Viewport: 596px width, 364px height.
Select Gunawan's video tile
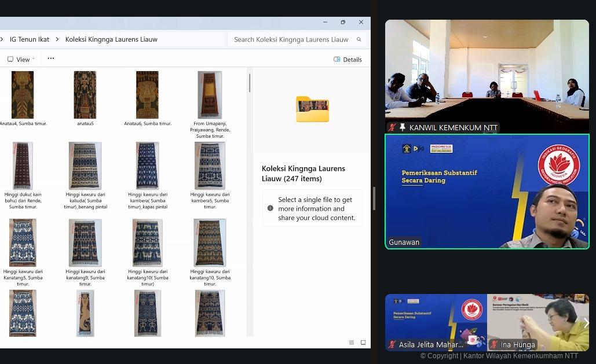coord(487,192)
